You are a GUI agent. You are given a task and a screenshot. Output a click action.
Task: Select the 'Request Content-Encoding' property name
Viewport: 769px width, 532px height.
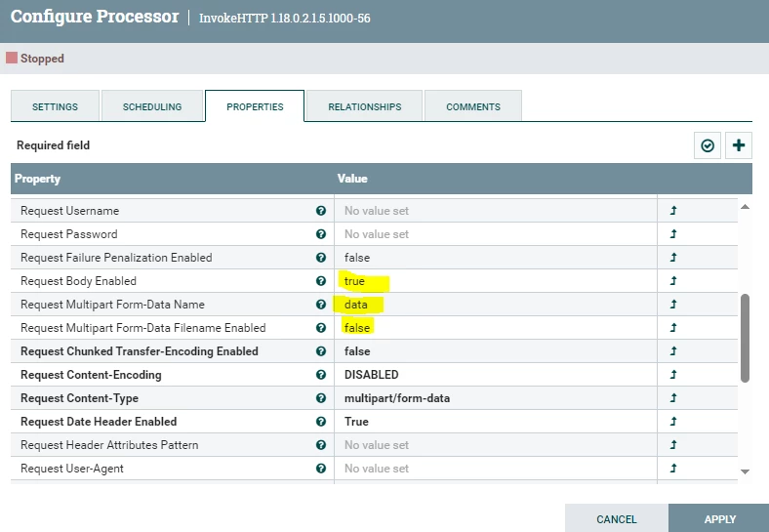(91, 375)
